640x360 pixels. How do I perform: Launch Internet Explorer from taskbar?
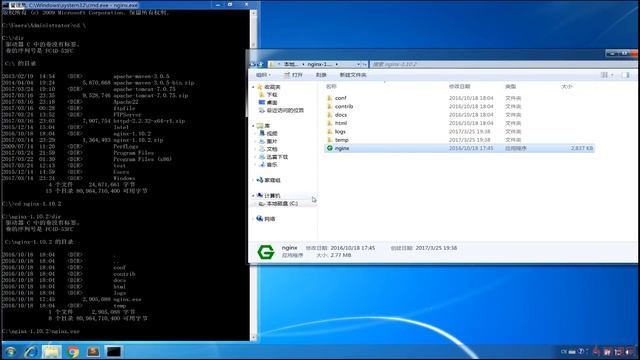[31, 351]
